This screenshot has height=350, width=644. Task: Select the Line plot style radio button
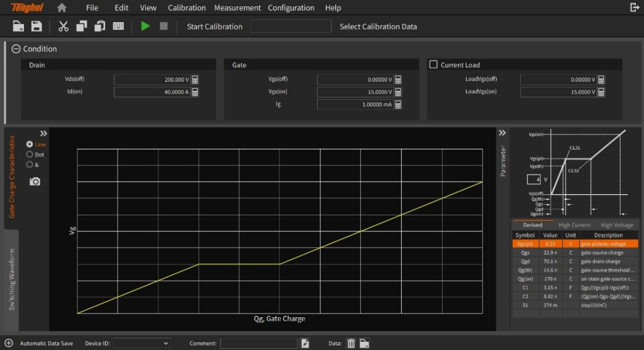(x=30, y=144)
